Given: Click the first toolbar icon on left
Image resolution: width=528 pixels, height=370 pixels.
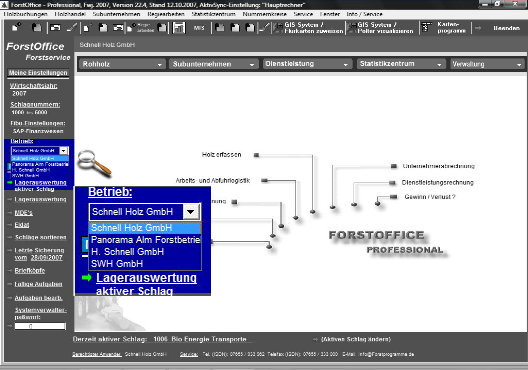Looking at the screenshot, I should [x=16, y=27].
